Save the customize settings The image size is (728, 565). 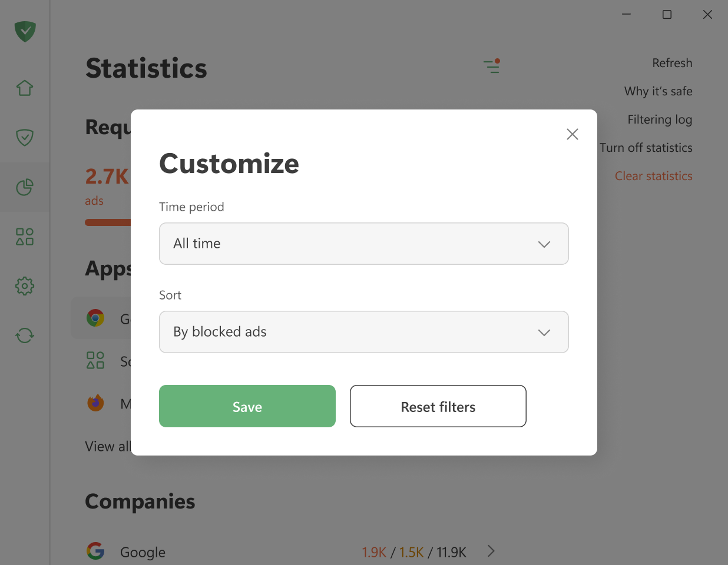[x=247, y=406]
